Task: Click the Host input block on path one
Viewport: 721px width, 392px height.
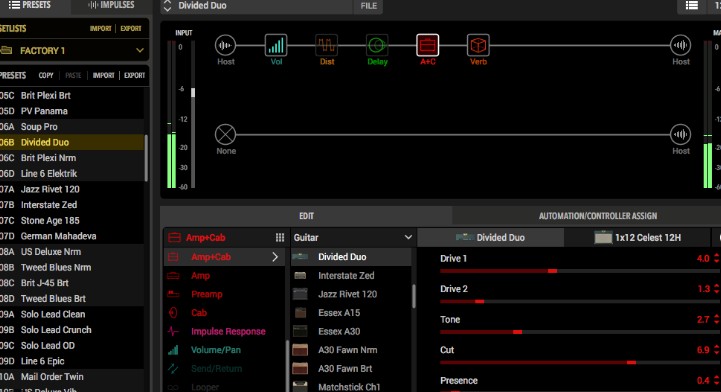Action: point(225,45)
